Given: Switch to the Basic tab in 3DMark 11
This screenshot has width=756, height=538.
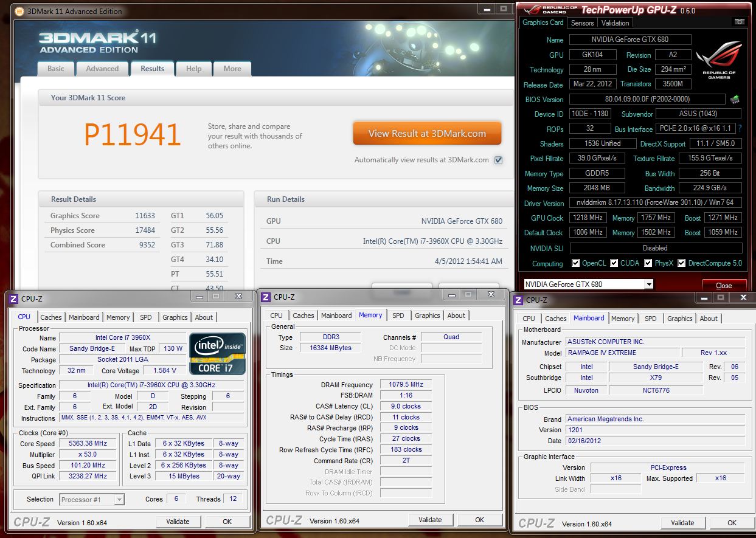Looking at the screenshot, I should pos(56,69).
